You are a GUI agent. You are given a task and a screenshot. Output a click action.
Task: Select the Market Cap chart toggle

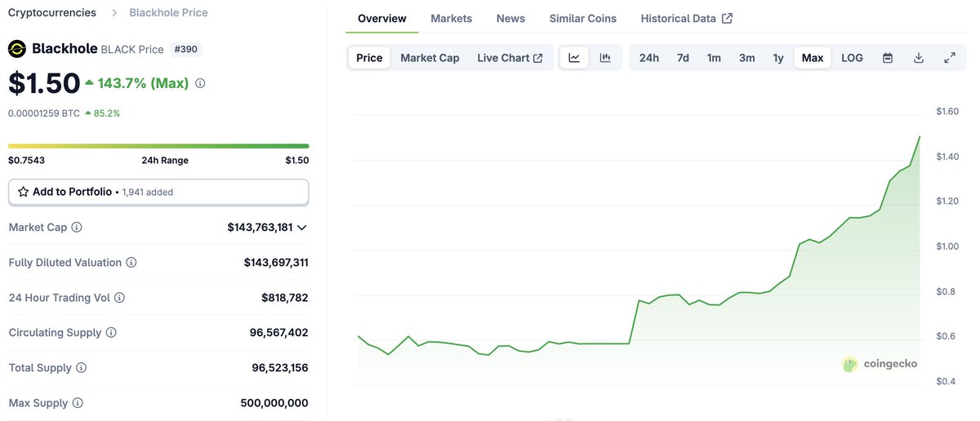430,58
